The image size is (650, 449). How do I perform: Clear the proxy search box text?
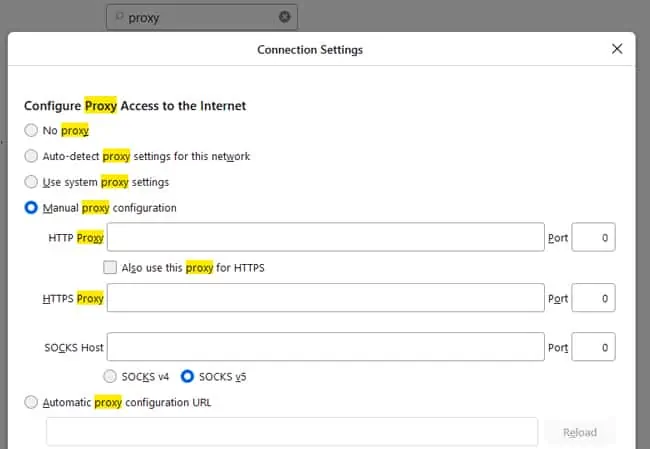click(284, 17)
